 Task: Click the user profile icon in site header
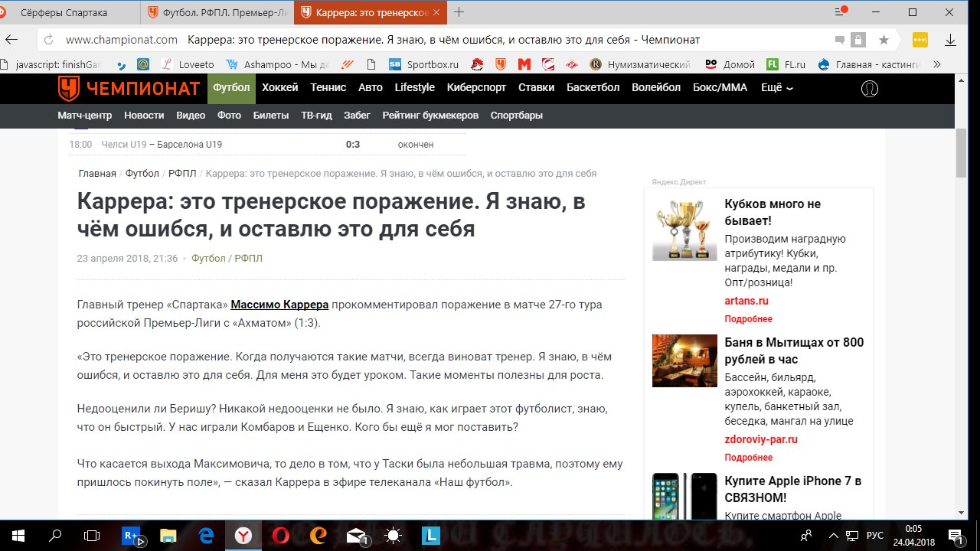[x=870, y=88]
